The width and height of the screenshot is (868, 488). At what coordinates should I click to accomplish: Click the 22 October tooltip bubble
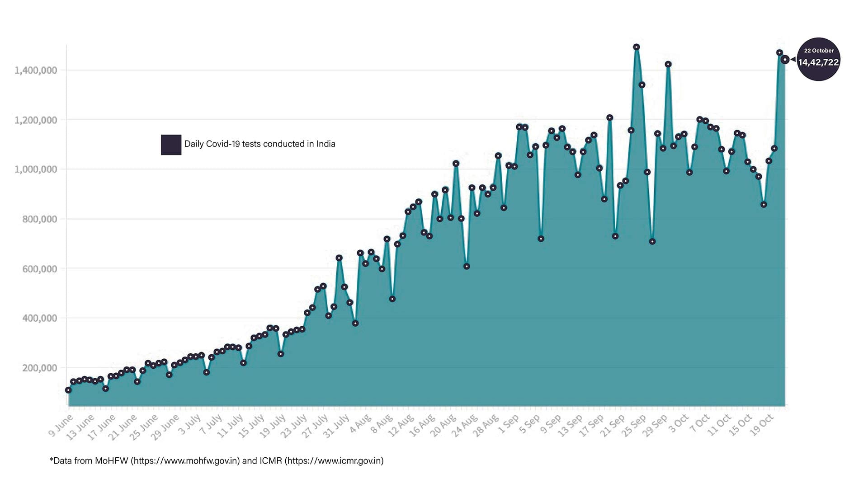(x=818, y=59)
